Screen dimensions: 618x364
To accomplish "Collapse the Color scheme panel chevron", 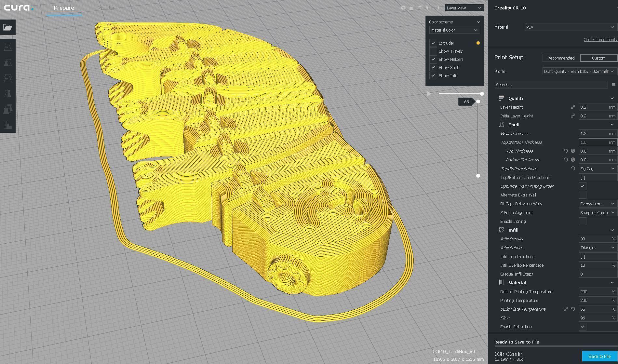I will [x=478, y=22].
